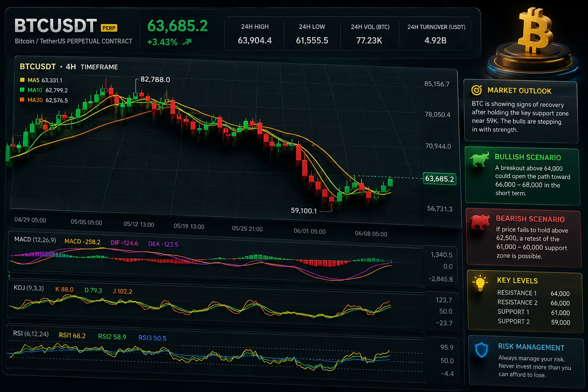Click the RISK MANAGEMENT heading
The width and height of the screenshot is (588, 392).
point(531,347)
